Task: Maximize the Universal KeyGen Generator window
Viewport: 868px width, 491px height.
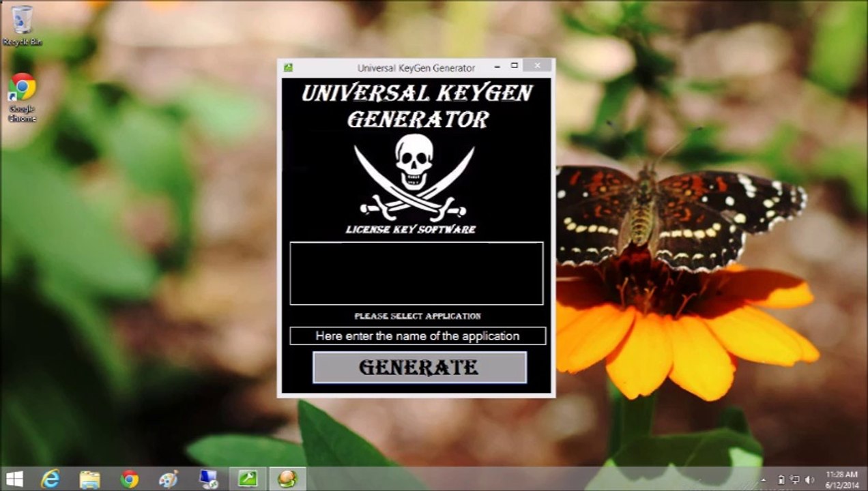Action: 515,66
